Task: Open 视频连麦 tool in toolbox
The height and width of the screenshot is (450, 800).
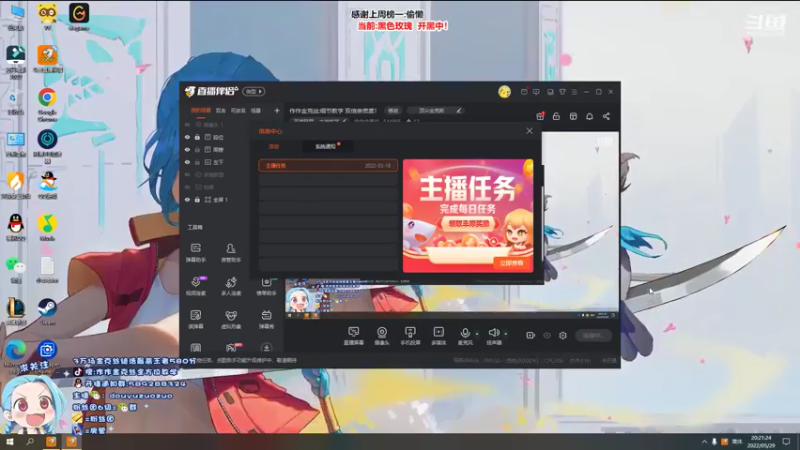Action: tap(196, 286)
